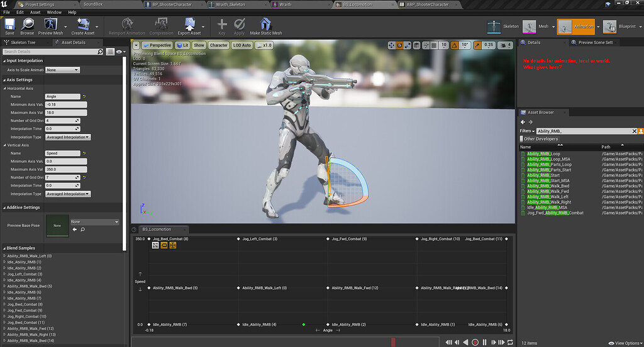Open the Preview Base Pose asset dropdown
644x347 pixels.
point(94,222)
